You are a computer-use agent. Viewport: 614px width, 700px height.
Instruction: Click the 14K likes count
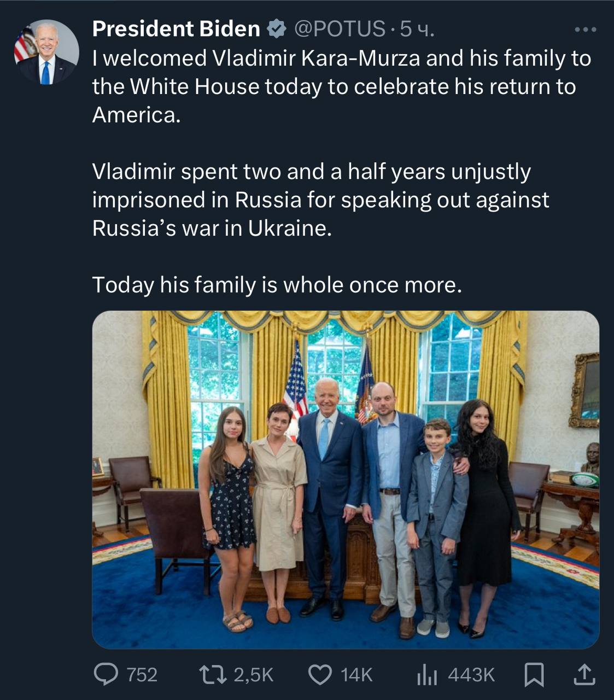click(356, 675)
